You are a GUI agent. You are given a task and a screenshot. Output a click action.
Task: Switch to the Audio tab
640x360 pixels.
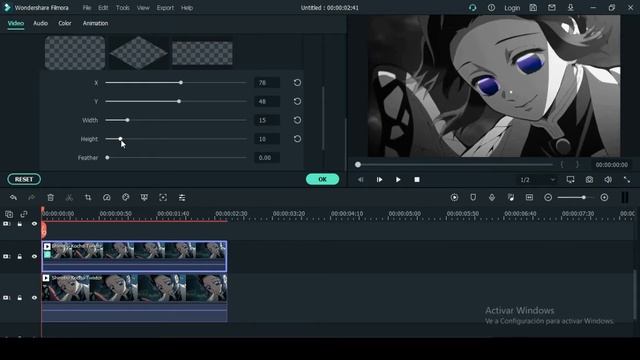click(x=40, y=23)
